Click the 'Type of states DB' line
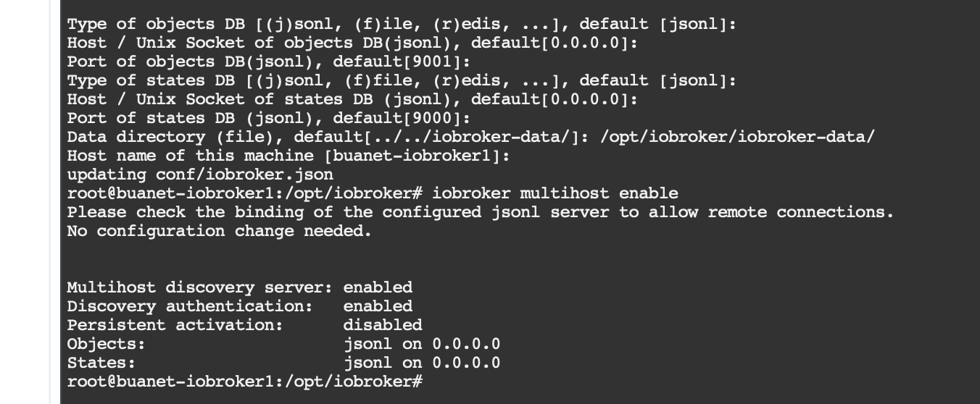The image size is (980, 404). (402, 80)
